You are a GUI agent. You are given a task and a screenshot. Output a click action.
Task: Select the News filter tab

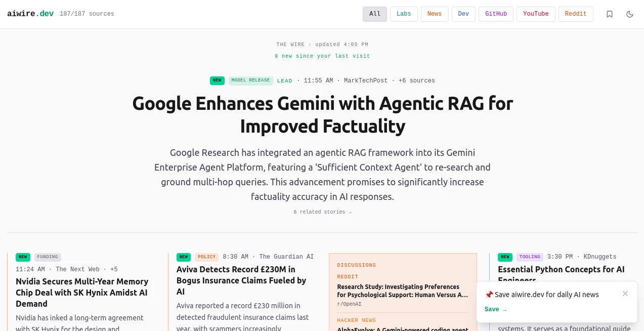click(435, 14)
